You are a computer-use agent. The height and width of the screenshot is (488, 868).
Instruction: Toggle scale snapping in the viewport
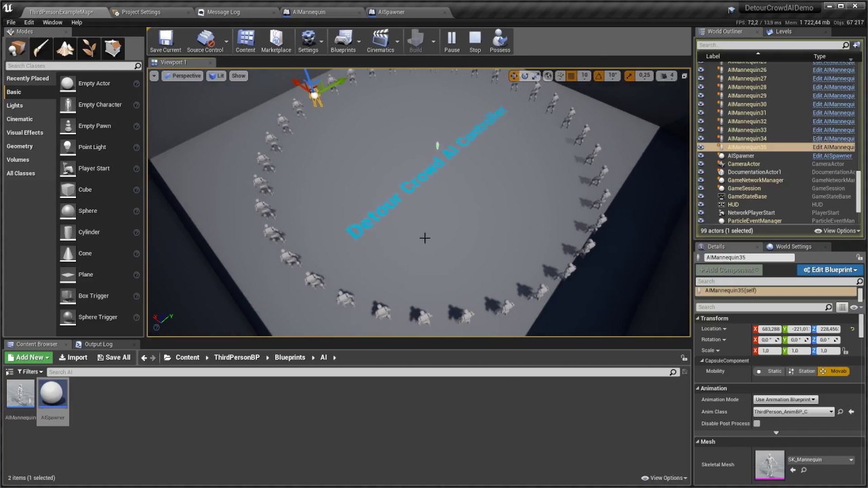click(x=630, y=76)
